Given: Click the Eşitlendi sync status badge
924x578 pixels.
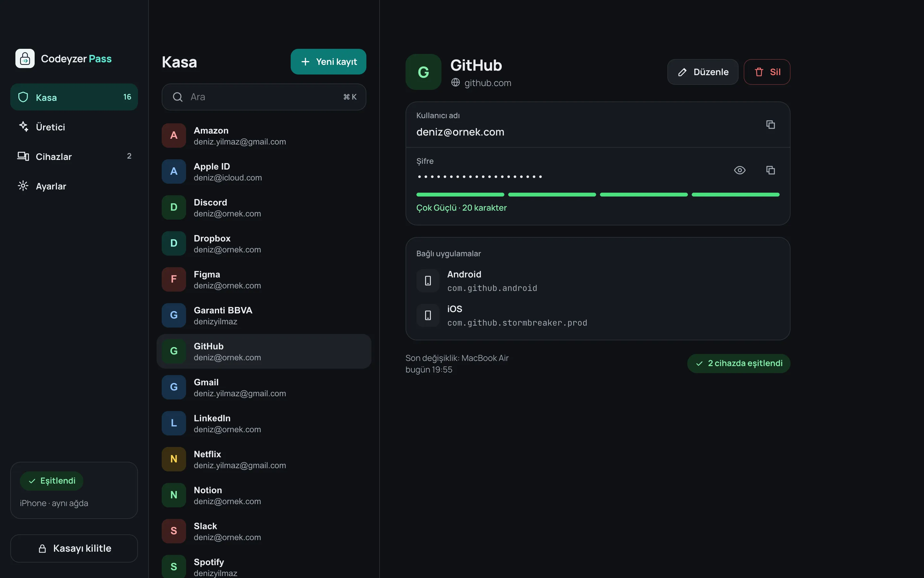Looking at the screenshot, I should click(x=52, y=481).
